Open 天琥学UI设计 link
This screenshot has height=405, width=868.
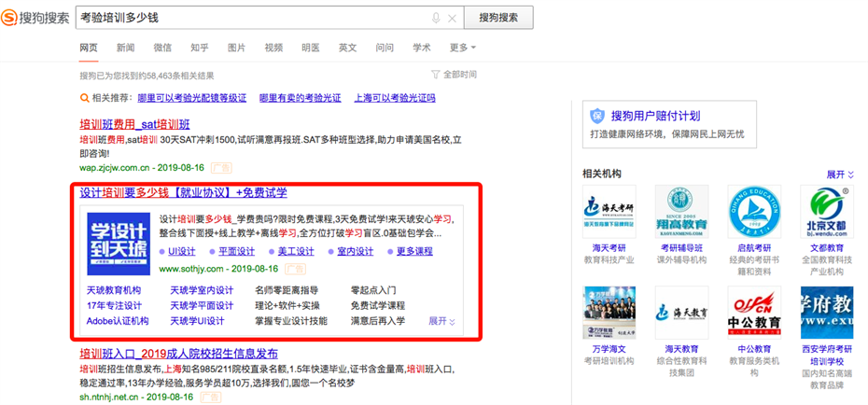(x=197, y=321)
